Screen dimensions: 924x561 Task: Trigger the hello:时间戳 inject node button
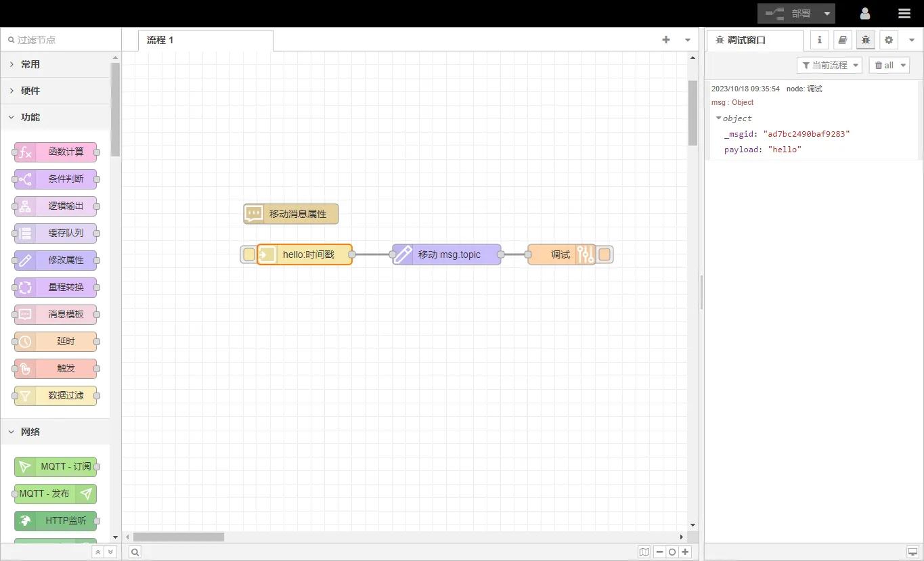coord(249,254)
